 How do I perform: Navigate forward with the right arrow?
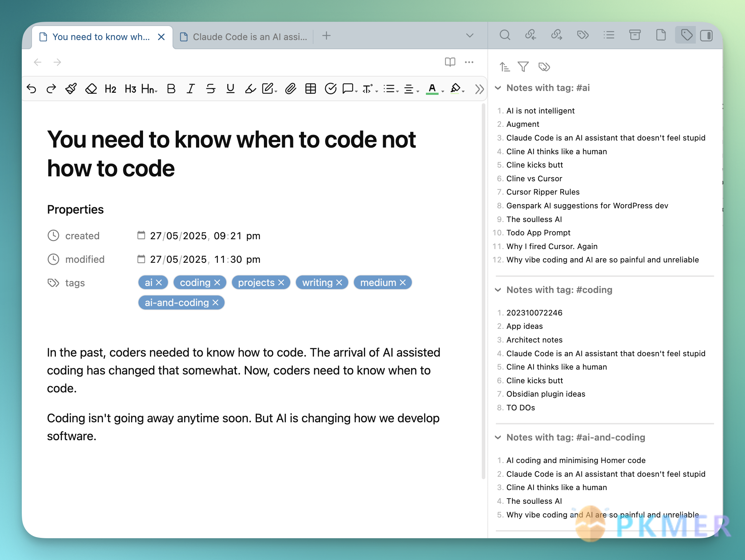[57, 63]
